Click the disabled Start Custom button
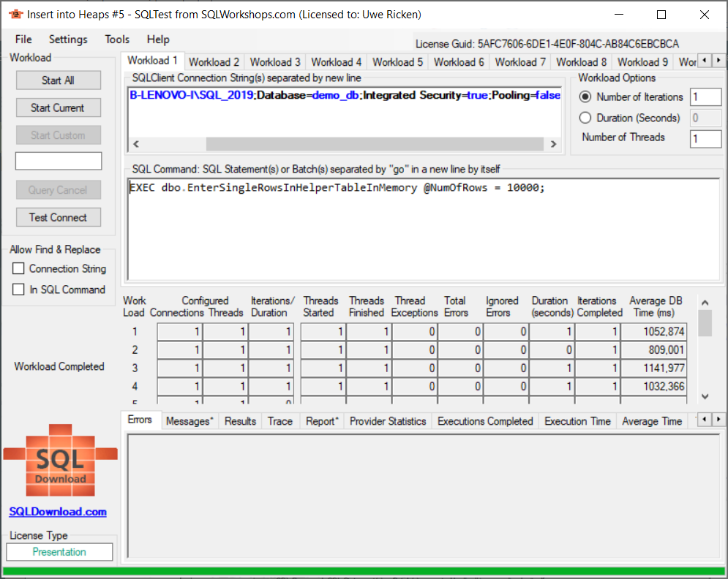The image size is (728, 579). [58, 135]
